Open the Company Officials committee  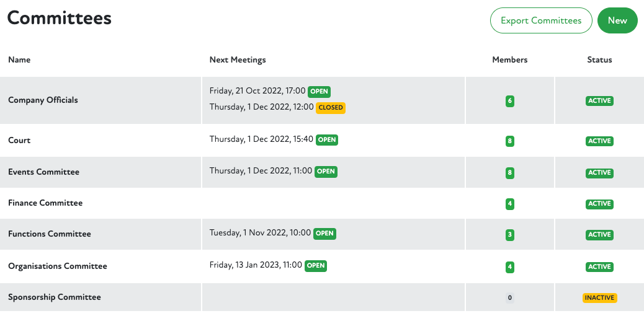click(x=43, y=100)
